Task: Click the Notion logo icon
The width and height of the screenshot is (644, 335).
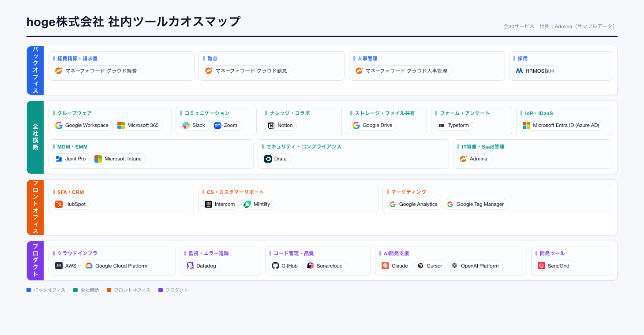Action: click(271, 125)
